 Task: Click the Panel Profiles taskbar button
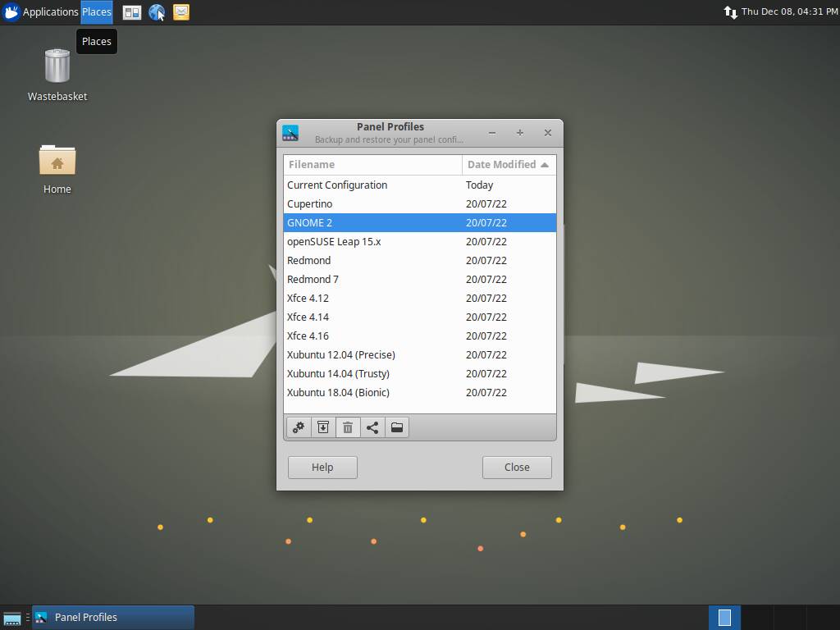pos(113,617)
